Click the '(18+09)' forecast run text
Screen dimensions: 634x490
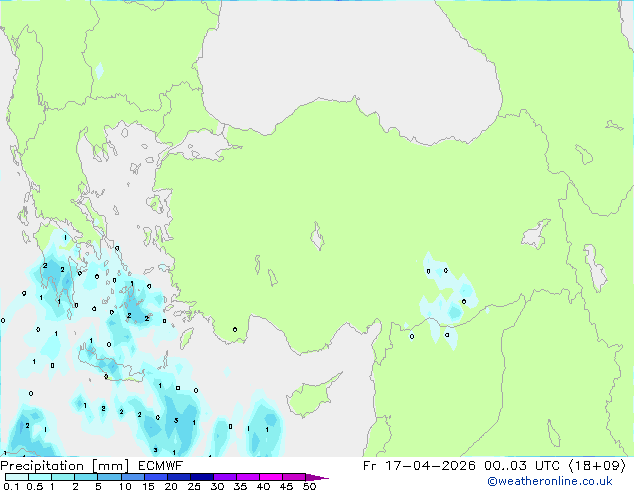[x=597, y=466]
